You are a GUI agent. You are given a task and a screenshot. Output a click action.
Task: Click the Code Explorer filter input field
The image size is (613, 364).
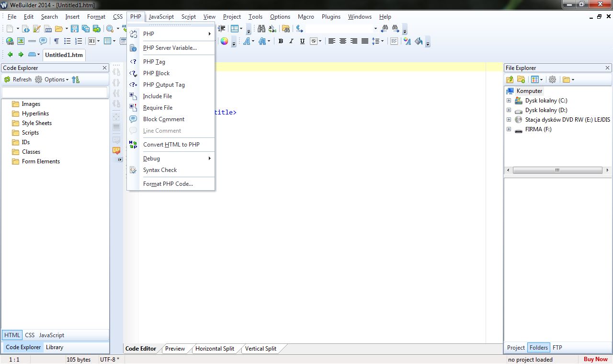(55, 92)
